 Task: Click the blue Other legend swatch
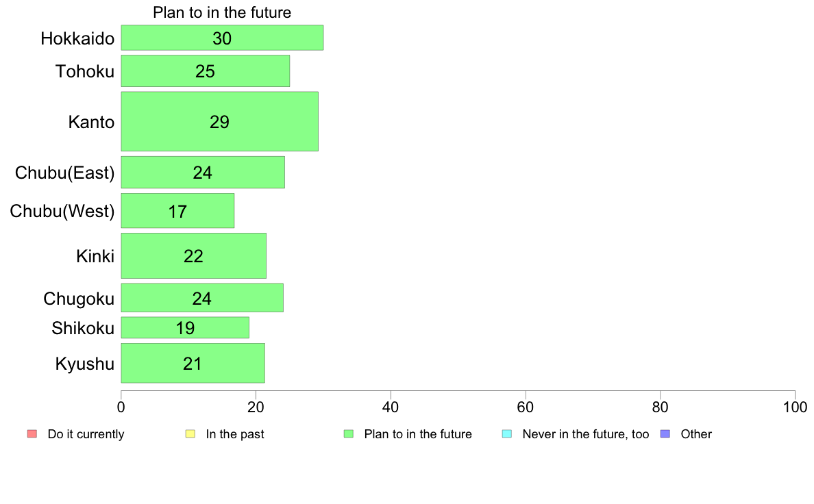tap(665, 434)
